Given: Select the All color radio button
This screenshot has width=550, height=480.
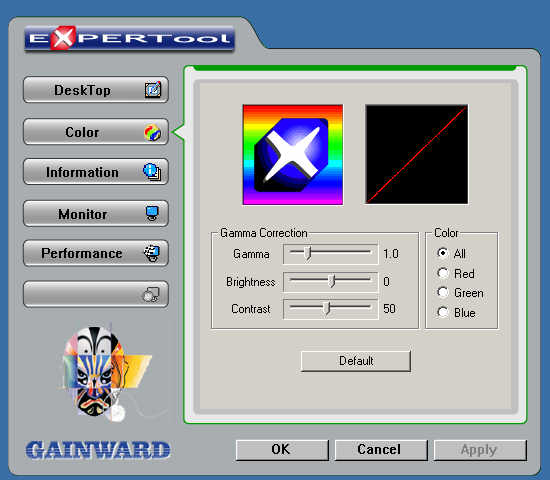Looking at the screenshot, I should point(443,253).
